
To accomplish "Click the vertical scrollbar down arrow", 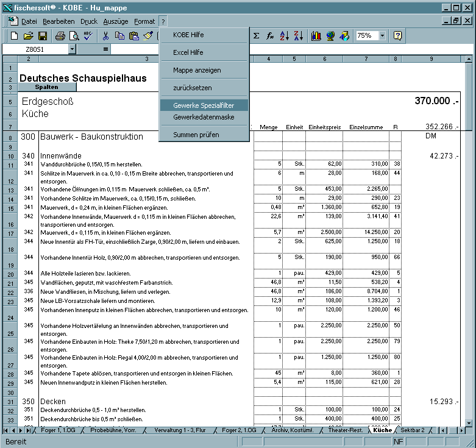I will tap(470, 422).
